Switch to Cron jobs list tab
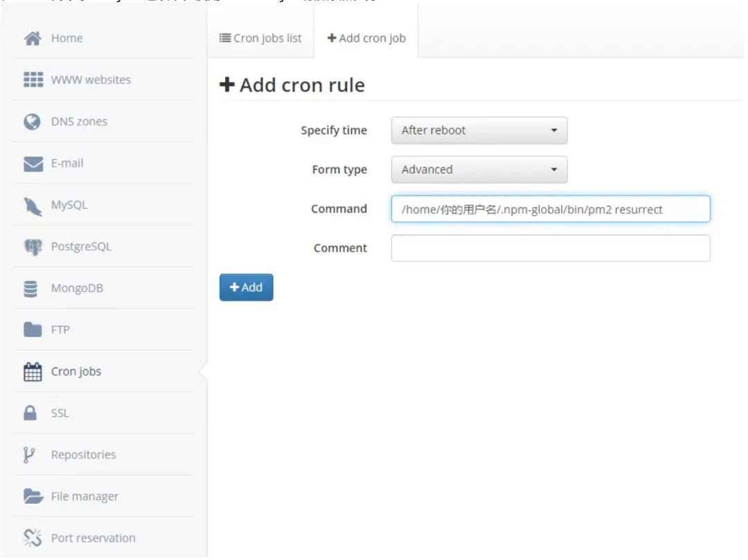748x560 pixels. coord(260,38)
